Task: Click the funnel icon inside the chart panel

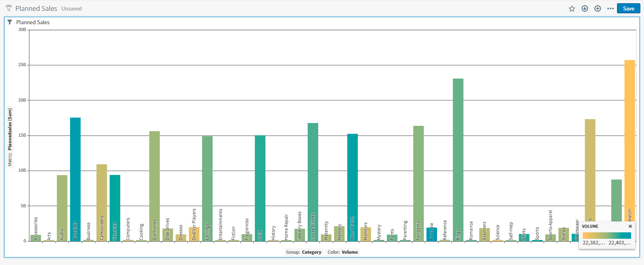Action: tap(10, 22)
